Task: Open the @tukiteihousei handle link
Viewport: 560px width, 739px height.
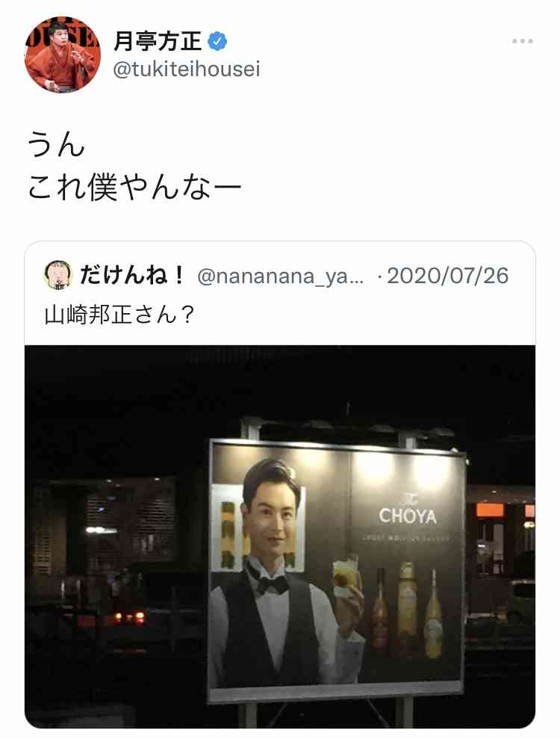Action: click(187, 69)
